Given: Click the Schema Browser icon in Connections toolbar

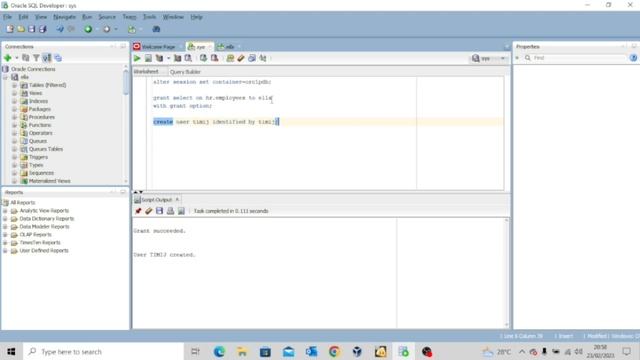Looking at the screenshot, I should pyautogui.click(x=47, y=58).
